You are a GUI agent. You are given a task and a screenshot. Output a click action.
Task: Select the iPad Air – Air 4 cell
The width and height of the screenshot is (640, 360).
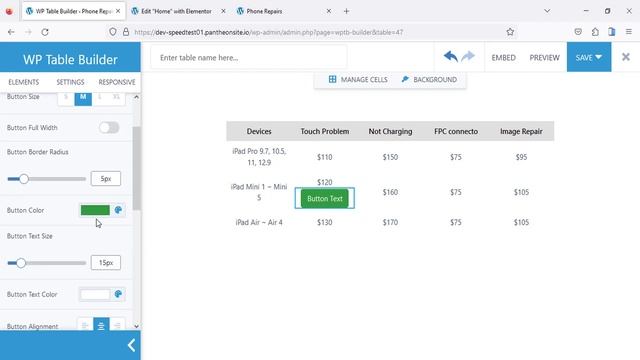(x=259, y=222)
